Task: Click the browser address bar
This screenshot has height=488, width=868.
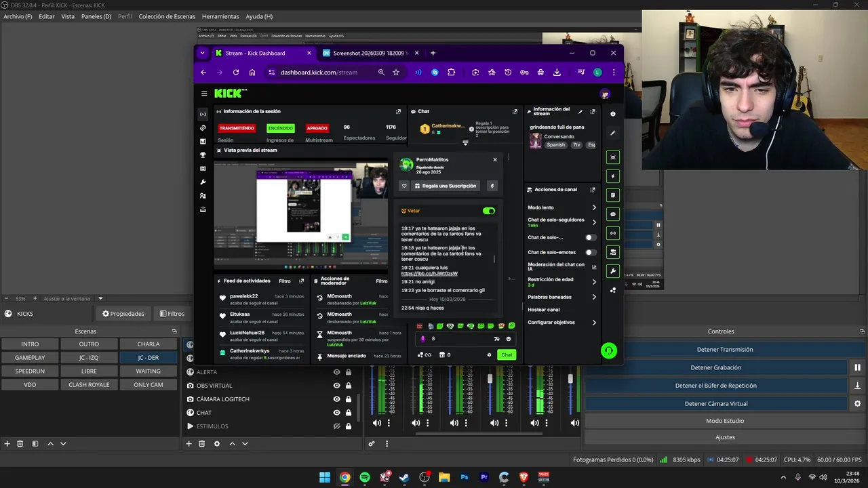Action: click(x=319, y=73)
